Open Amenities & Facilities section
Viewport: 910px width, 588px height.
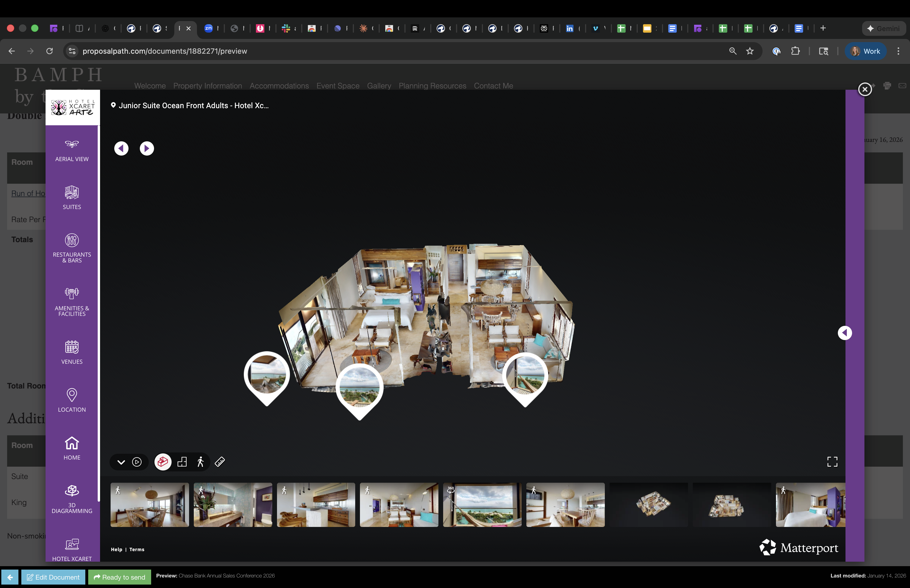pos(72,301)
